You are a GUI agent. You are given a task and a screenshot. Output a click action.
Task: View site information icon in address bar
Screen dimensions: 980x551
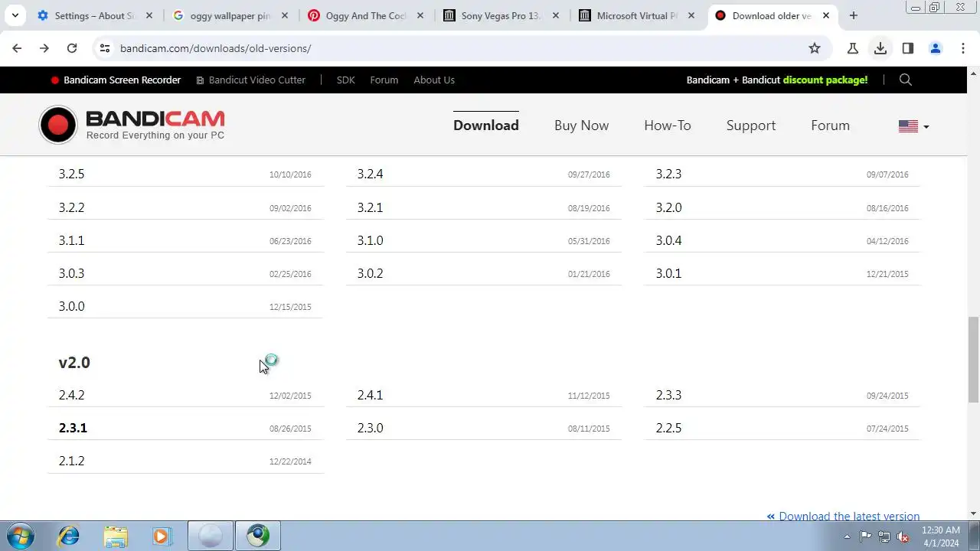(105, 48)
